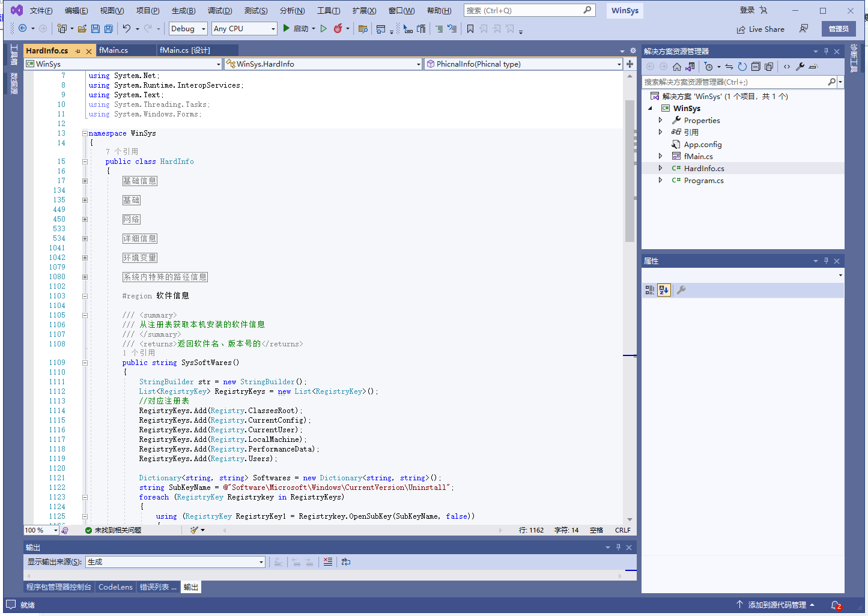Click Solution Explorer home icon
This screenshot has width=868, height=616.
[x=677, y=67]
